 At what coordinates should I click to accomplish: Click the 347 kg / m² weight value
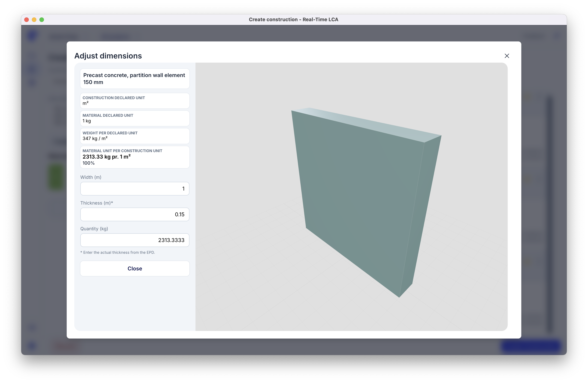click(95, 139)
